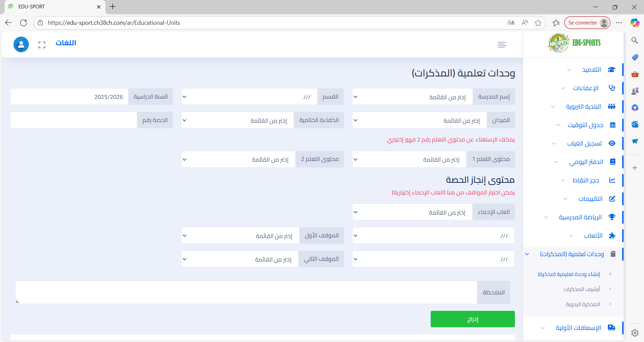Image resolution: width=644 pixels, height=342 pixels.
Task: Open المذكرة اليدوية submenu item
Action: (583, 304)
